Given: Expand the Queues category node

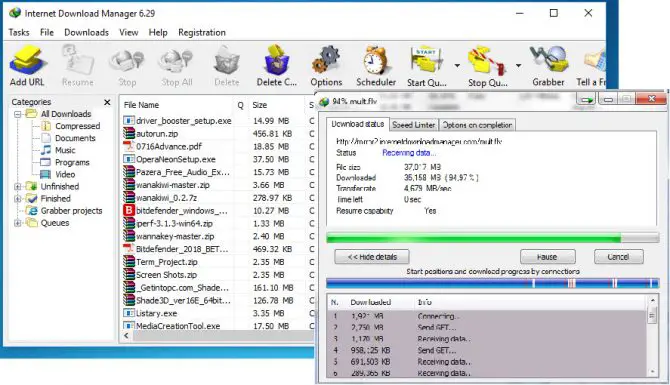Looking at the screenshot, I should point(18,223).
